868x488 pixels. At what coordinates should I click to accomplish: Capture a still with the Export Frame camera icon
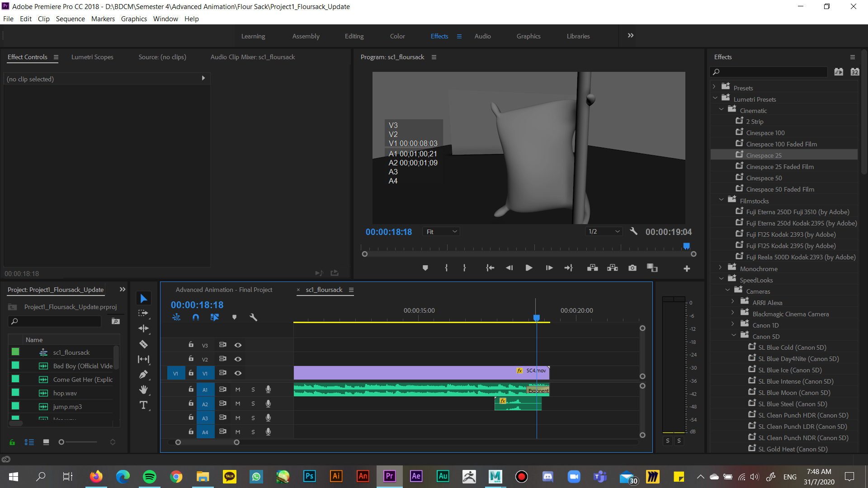(x=632, y=267)
